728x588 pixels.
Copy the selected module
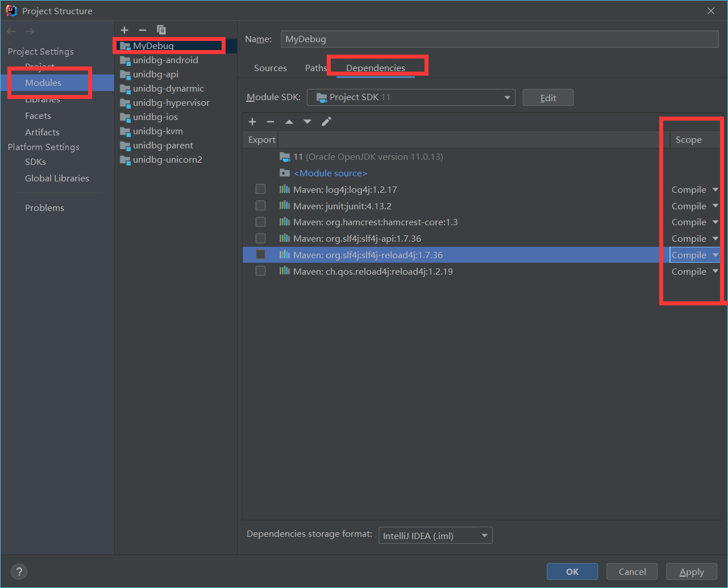tap(161, 30)
